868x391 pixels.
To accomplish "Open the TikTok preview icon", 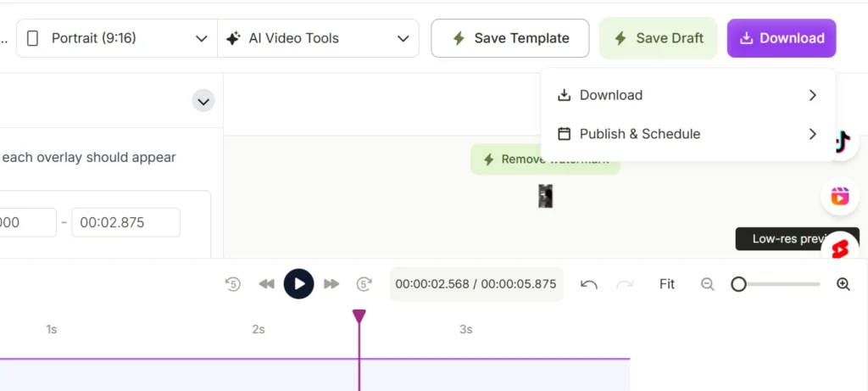I will pyautogui.click(x=841, y=143).
